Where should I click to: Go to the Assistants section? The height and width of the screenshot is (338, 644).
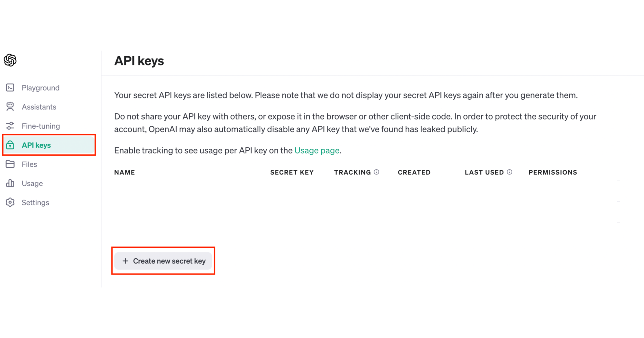point(39,107)
